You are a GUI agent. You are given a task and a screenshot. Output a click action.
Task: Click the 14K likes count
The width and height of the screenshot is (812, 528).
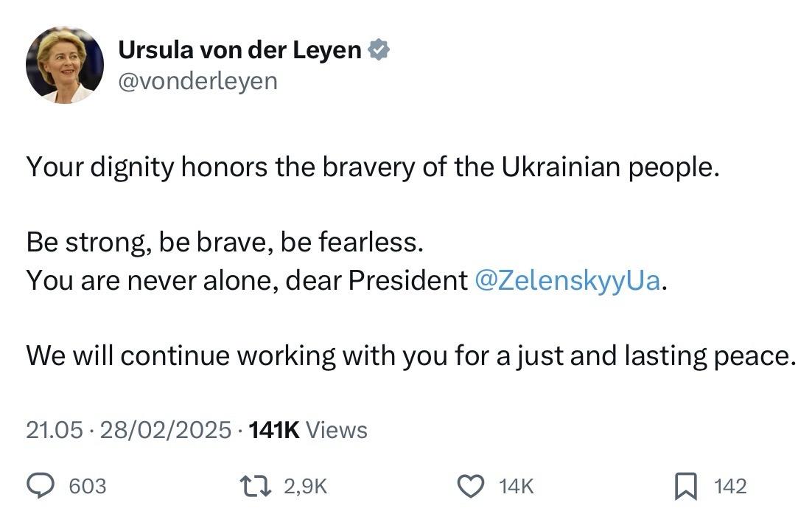(517, 487)
